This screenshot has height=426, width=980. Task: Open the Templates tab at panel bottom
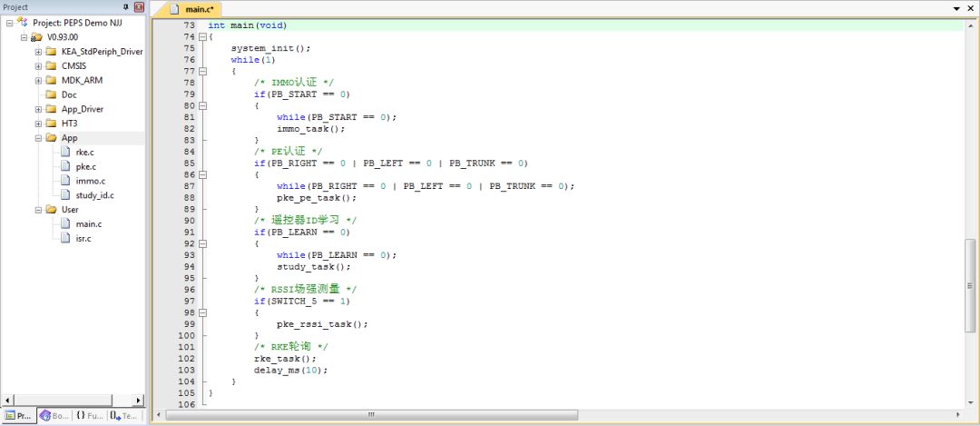[x=123, y=415]
